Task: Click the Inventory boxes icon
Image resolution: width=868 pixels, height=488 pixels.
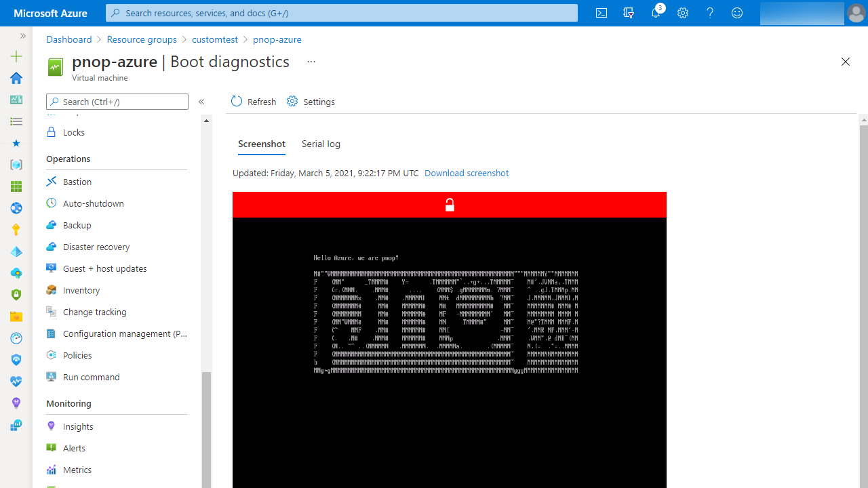Action: (x=52, y=290)
